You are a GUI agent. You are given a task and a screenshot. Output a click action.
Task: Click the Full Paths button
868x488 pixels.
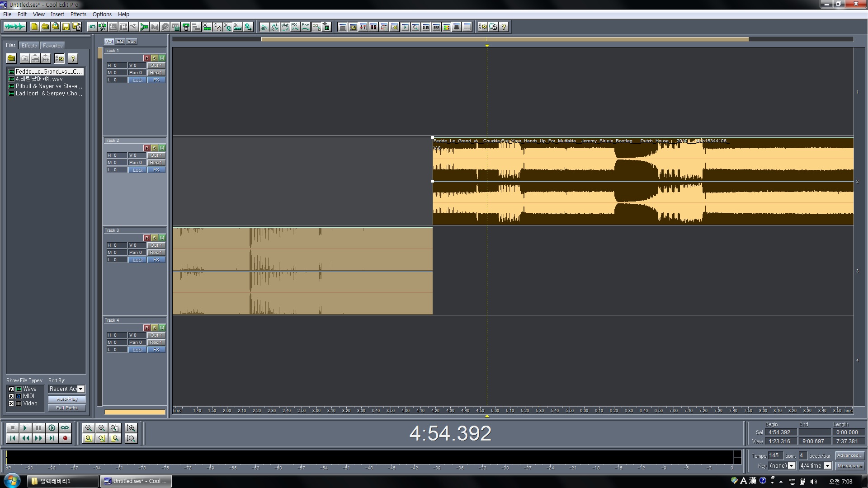[x=67, y=408]
